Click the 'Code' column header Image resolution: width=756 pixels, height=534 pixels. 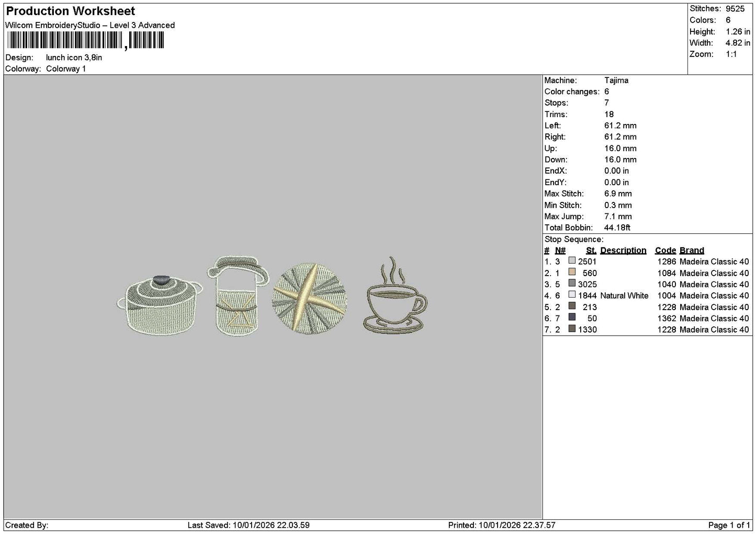[665, 250]
